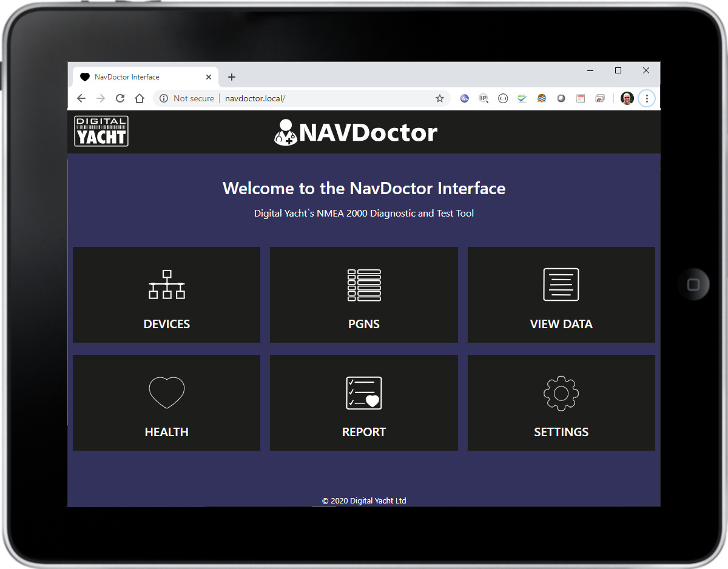Click the Digital Yacht logo
The width and height of the screenshot is (728, 569).
tap(101, 131)
